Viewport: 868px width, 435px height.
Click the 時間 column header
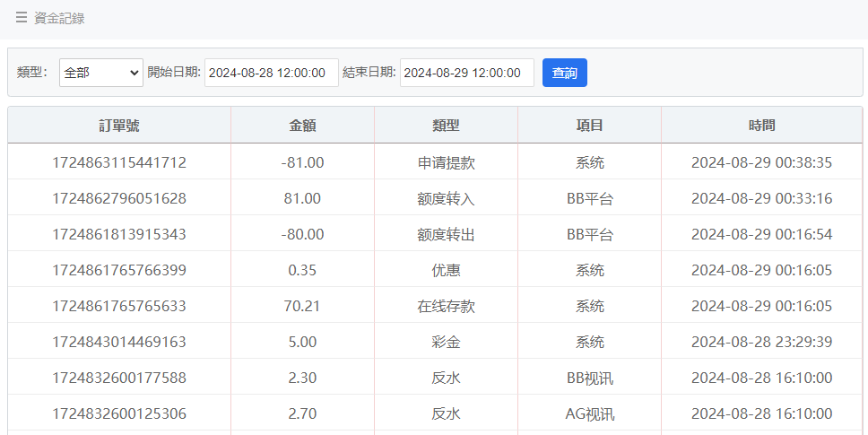click(761, 126)
